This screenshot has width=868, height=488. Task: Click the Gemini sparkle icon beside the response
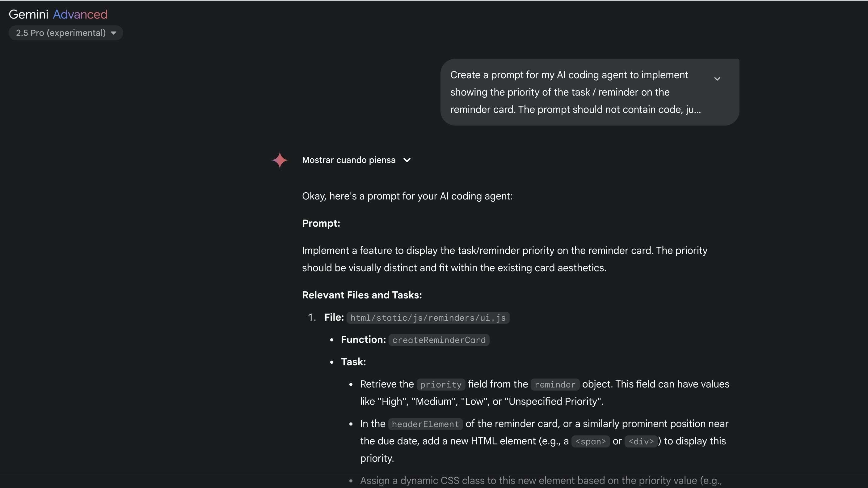[x=280, y=160]
